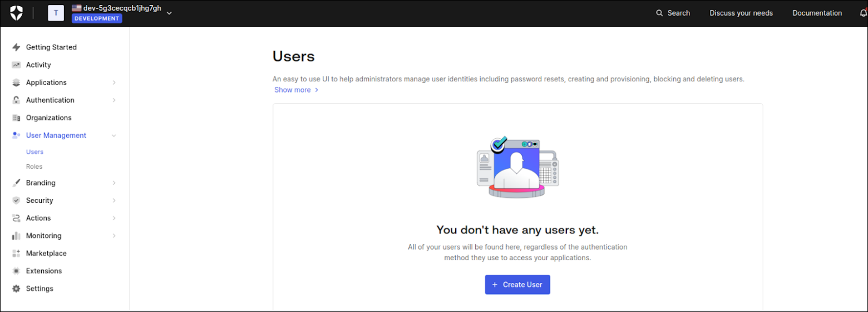Click the Extensions chip icon

16,271
